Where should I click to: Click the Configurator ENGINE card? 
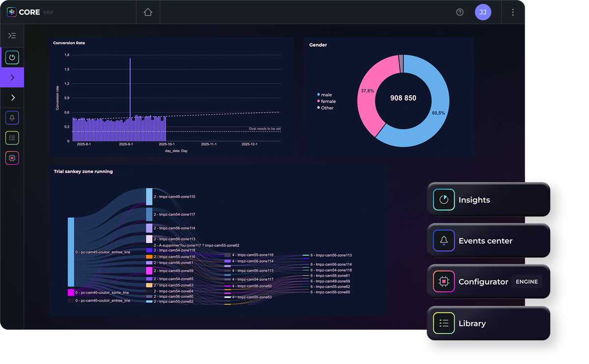point(488,282)
